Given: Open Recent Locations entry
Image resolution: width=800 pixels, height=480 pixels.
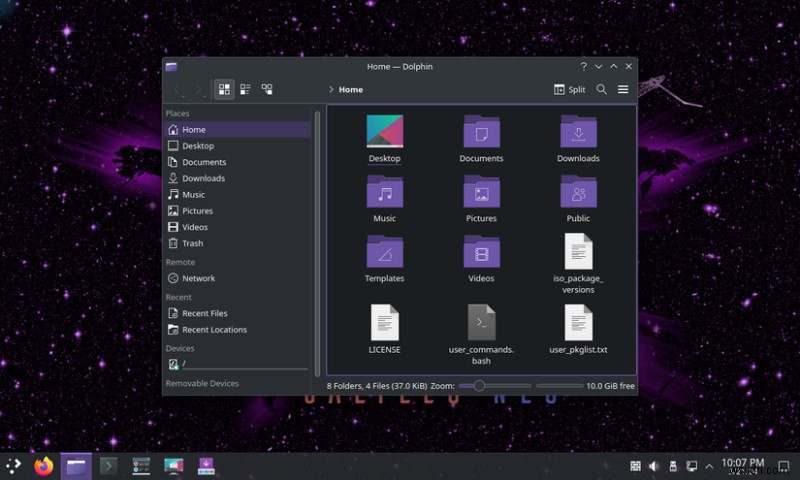Looking at the screenshot, I should pyautogui.click(x=238, y=330).
